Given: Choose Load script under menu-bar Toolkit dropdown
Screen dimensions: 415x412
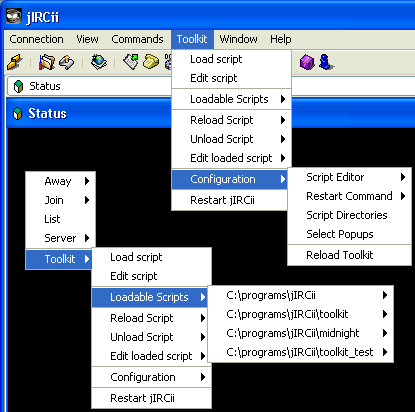Looking at the screenshot, I should tap(231, 59).
